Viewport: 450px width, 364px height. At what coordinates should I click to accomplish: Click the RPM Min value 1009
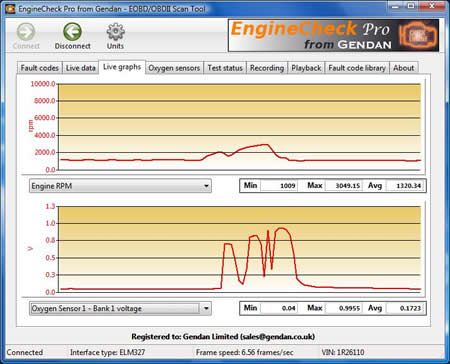[279, 186]
